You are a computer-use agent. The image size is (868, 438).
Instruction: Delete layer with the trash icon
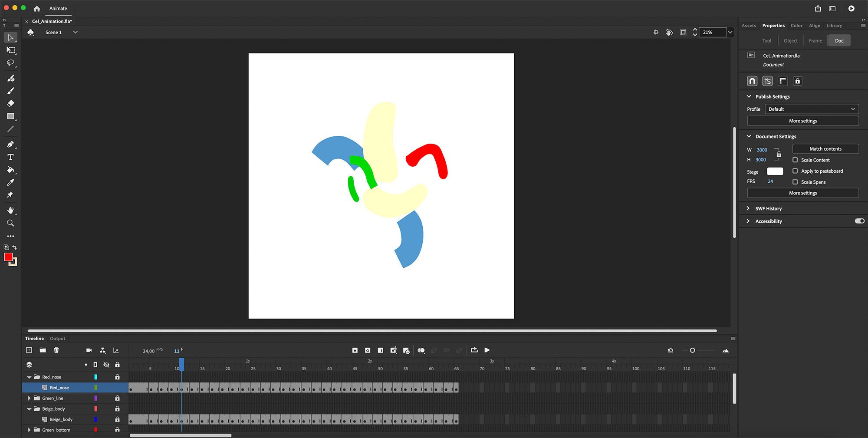pyautogui.click(x=56, y=350)
